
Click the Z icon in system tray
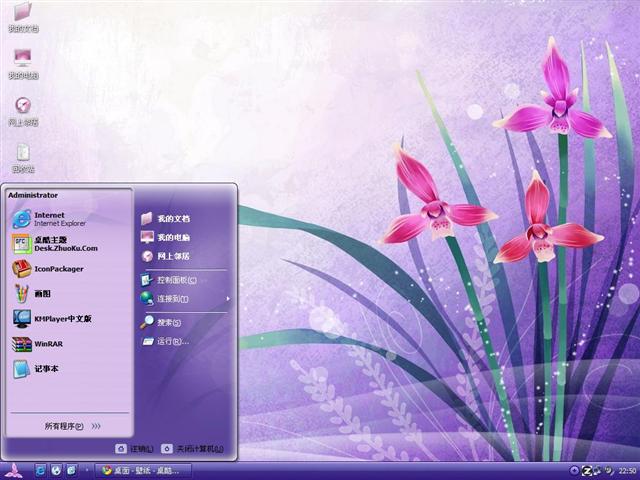(x=587, y=471)
